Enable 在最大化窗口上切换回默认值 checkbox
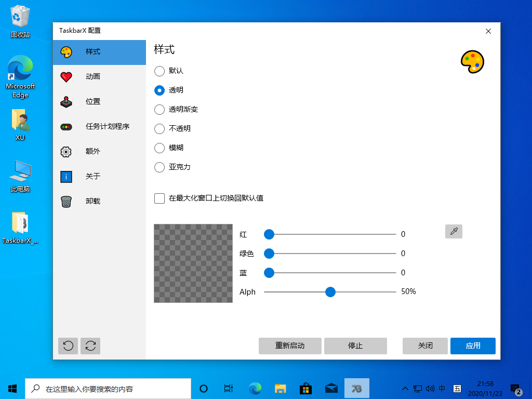This screenshot has height=399, width=532. pos(159,198)
